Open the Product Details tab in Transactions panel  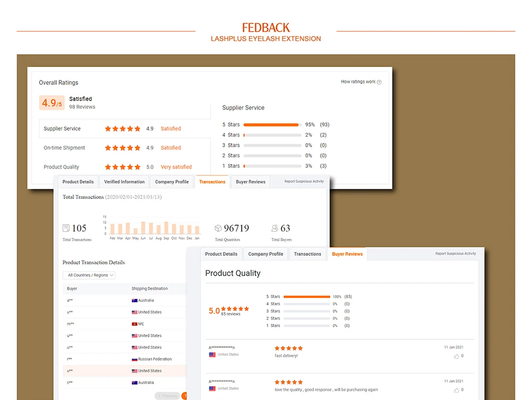point(78,182)
